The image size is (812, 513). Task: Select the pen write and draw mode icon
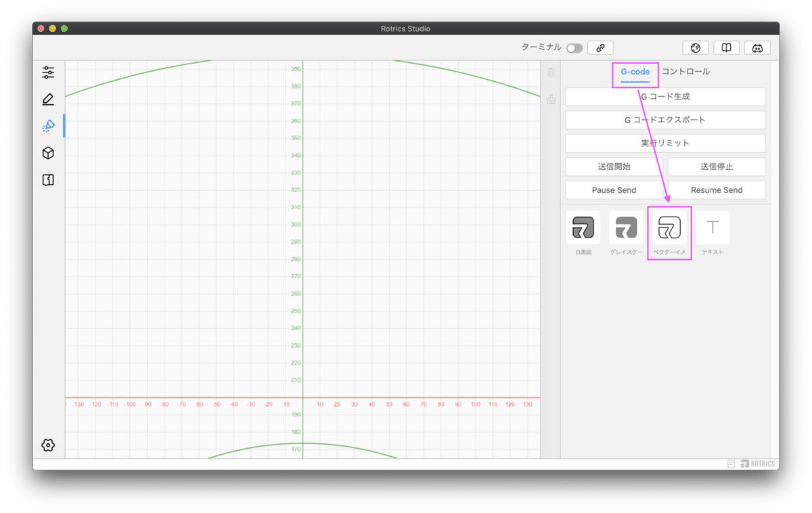click(x=48, y=99)
